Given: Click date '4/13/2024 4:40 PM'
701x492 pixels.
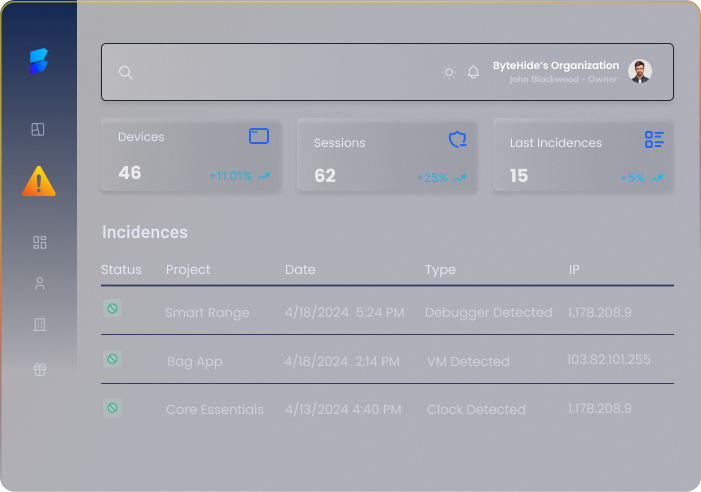Looking at the screenshot, I should 343,409.
